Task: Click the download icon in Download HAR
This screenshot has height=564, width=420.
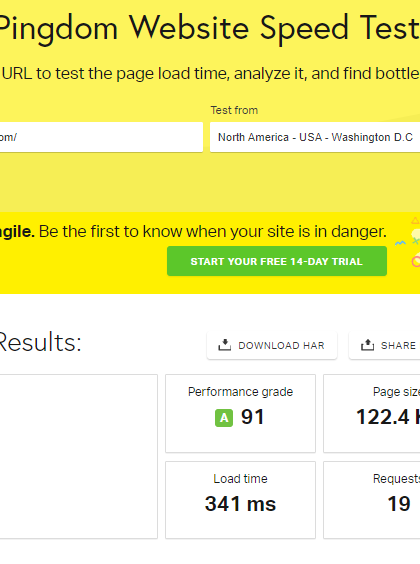Action: (x=224, y=345)
